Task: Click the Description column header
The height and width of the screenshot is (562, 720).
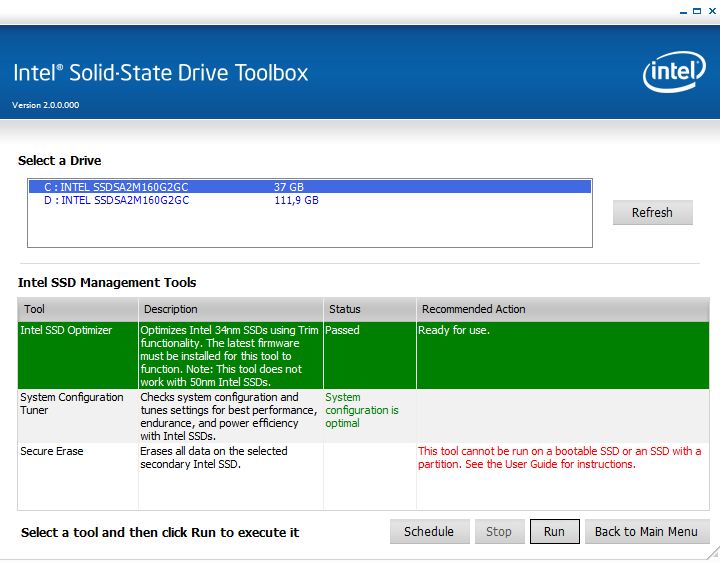Action: [231, 309]
